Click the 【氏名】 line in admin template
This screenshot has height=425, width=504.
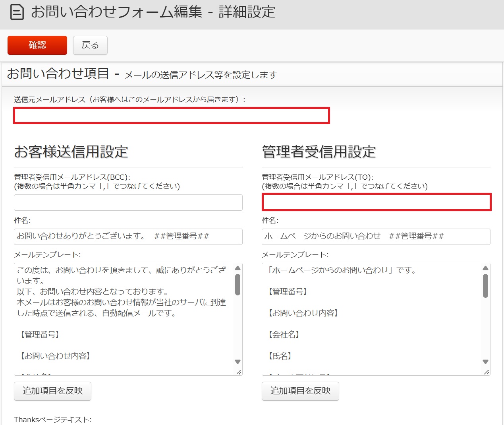[280, 356]
